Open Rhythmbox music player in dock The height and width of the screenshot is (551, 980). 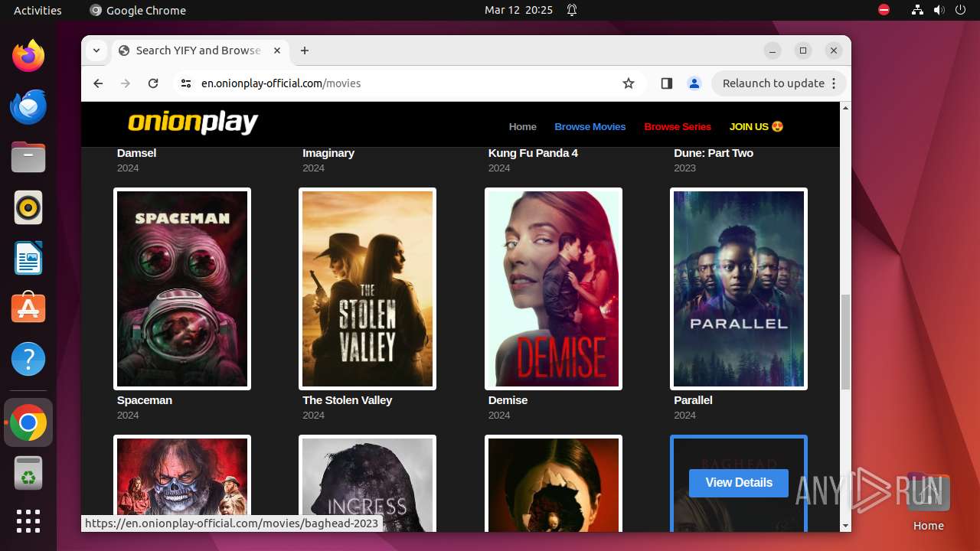tap(28, 207)
